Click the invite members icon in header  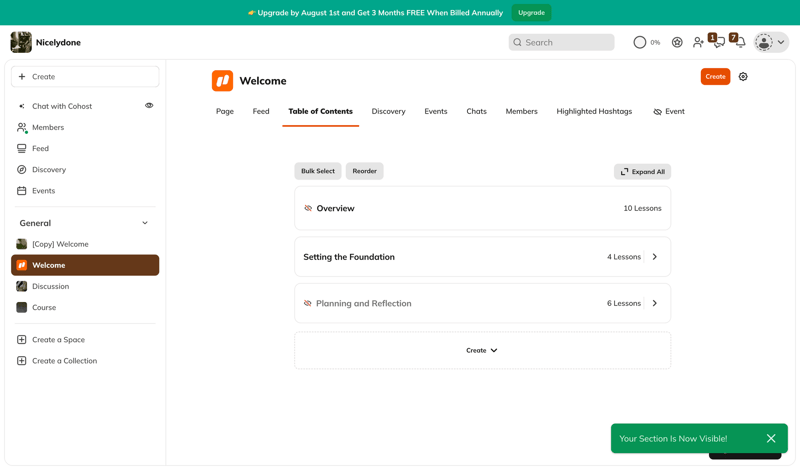point(698,42)
